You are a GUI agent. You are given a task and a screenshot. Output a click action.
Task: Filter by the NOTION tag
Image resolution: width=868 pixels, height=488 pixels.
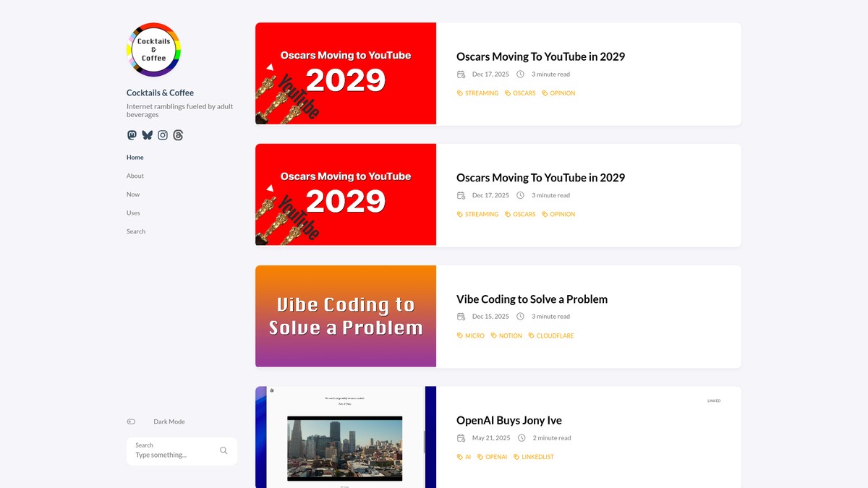point(511,335)
